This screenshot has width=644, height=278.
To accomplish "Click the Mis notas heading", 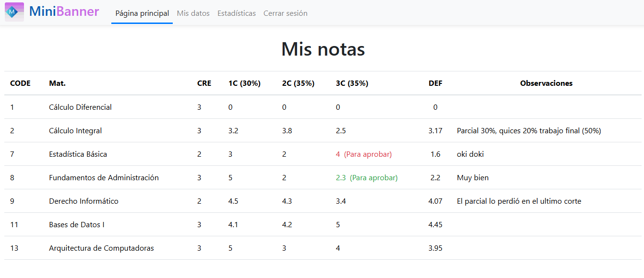I will pyautogui.click(x=323, y=49).
